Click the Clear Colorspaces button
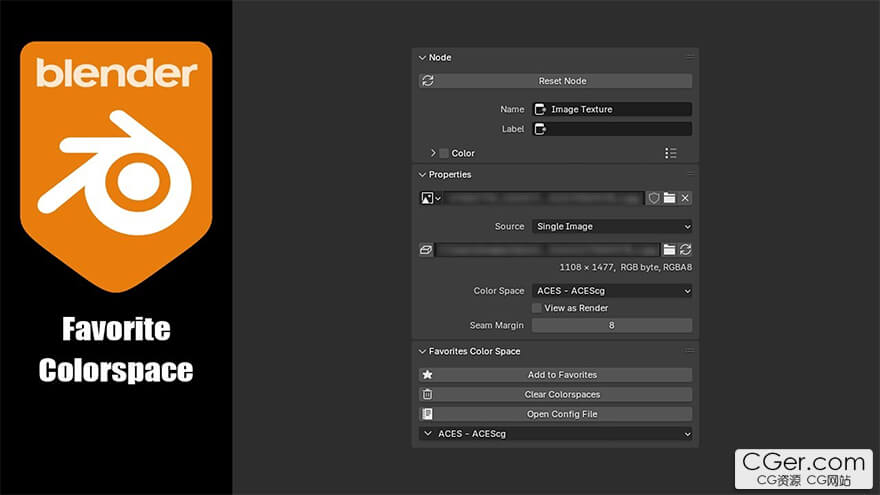The image size is (880, 495). [555, 394]
